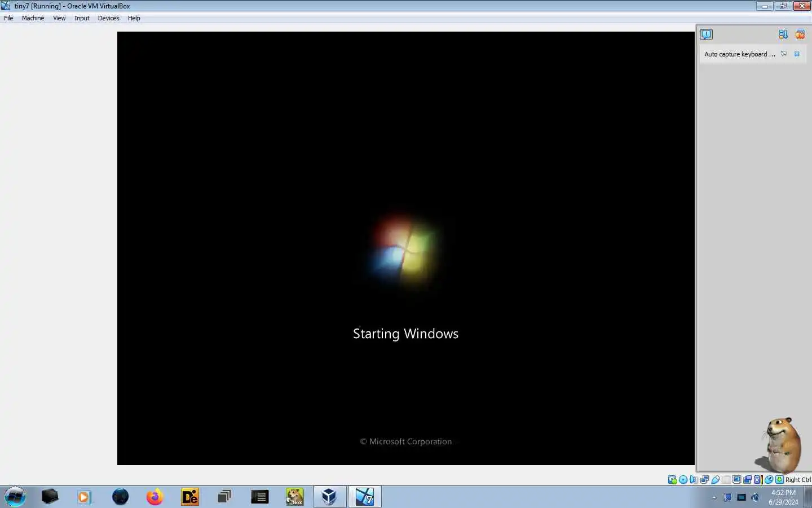Click the keyboard capture green arrow icon

click(x=779, y=480)
